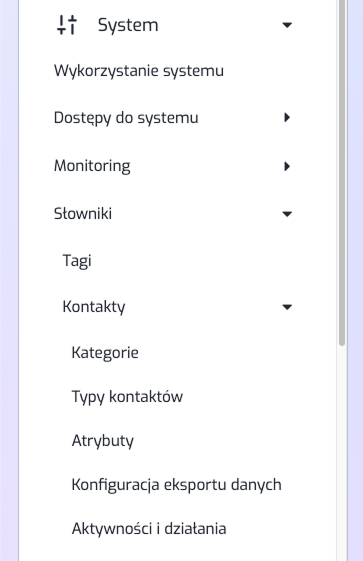363x561 pixels.
Task: Open Wykorzystanie systemu page
Action: (x=139, y=70)
